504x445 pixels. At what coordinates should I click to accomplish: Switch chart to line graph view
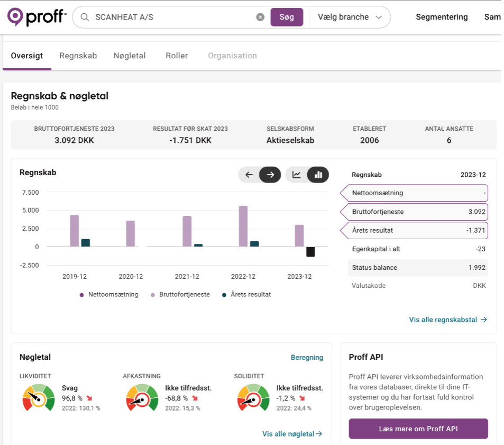(297, 175)
